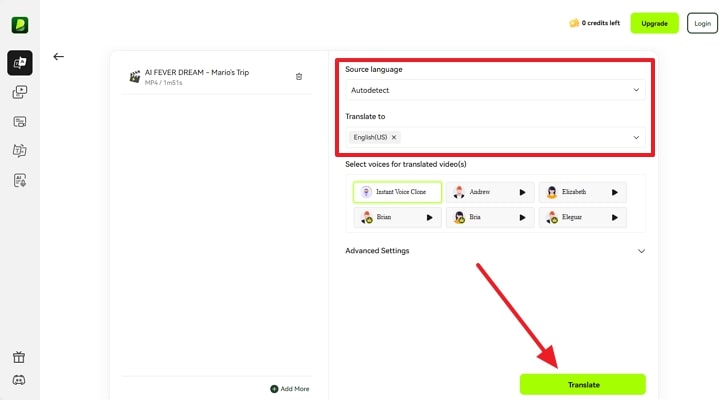Image resolution: width=725 pixels, height=400 pixels.
Task: Play Bria voice preview
Action: pos(522,217)
